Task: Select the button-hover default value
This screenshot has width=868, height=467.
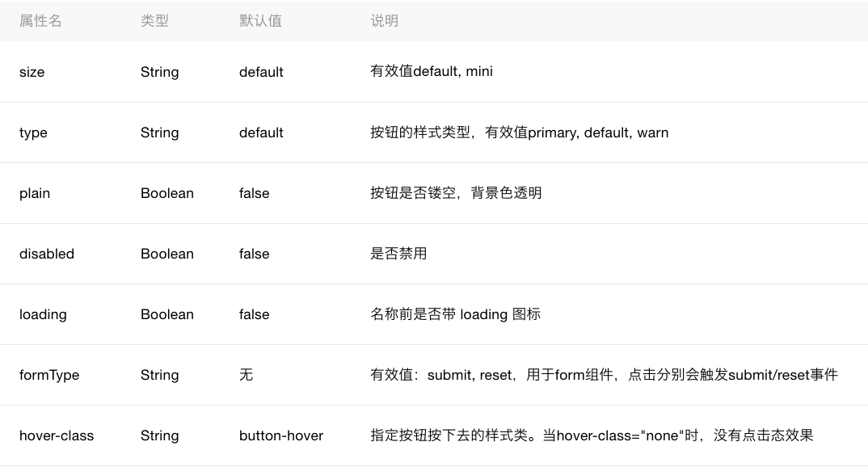Action: pos(281,435)
